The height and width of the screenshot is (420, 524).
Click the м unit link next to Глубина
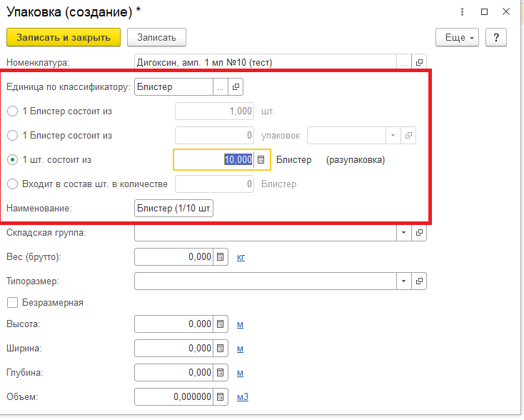(240, 373)
